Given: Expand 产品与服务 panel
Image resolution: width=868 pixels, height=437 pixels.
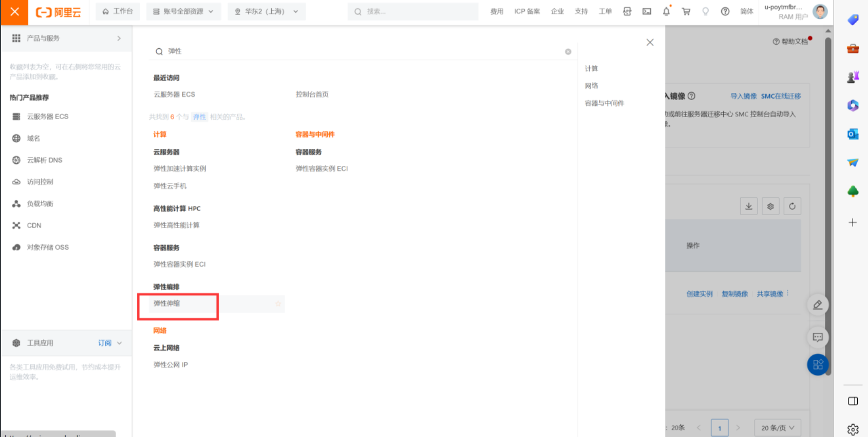Looking at the screenshot, I should pos(66,39).
